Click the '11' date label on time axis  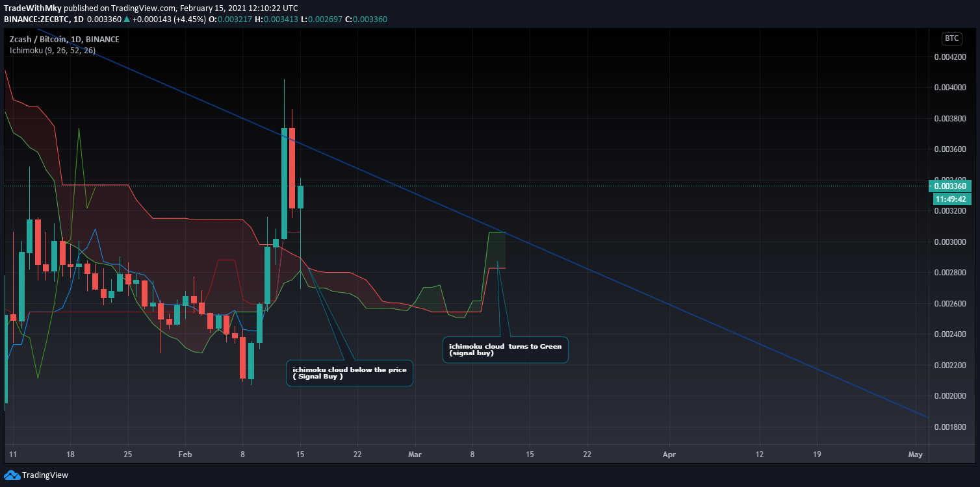[14, 455]
